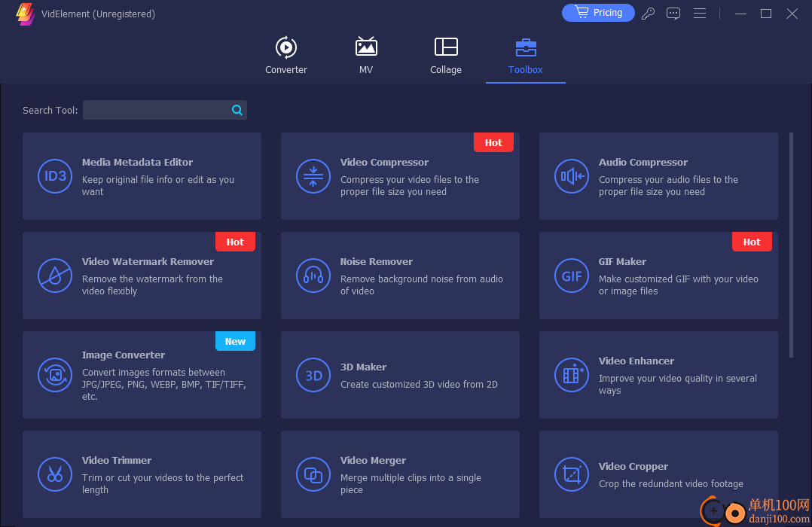
Task: Open Noise Remover title text
Action: (x=377, y=261)
